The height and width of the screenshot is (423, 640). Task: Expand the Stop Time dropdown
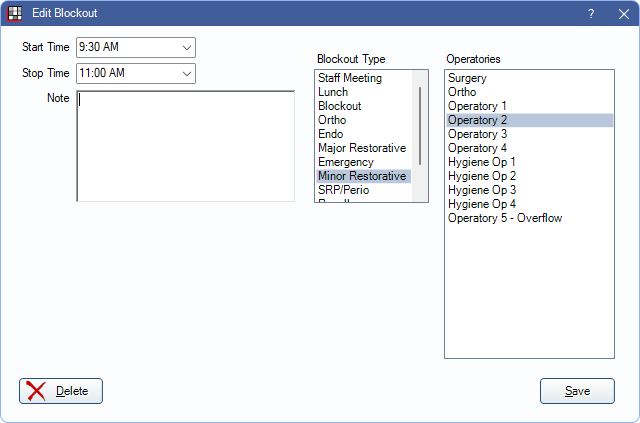(186, 73)
